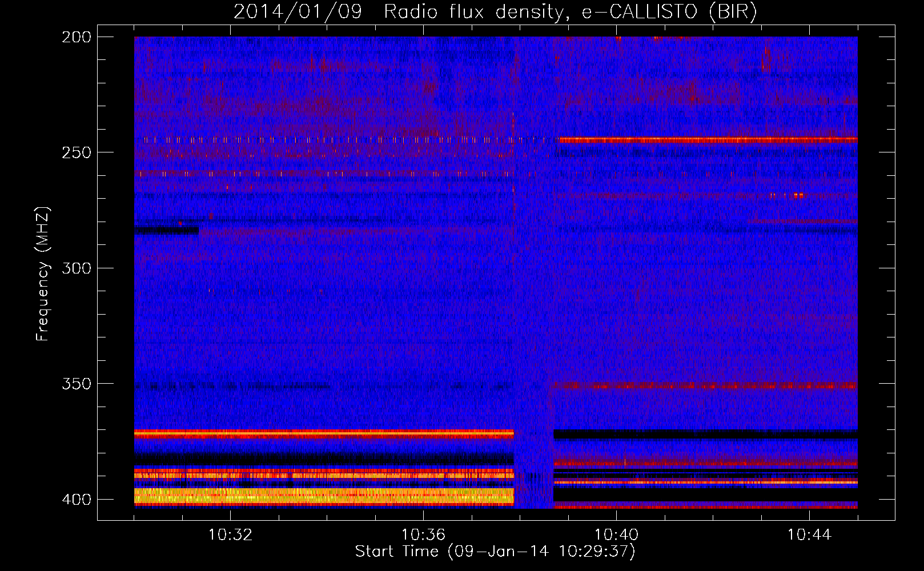Click the 350 frequency tick label
924x571 pixels.
click(x=77, y=384)
